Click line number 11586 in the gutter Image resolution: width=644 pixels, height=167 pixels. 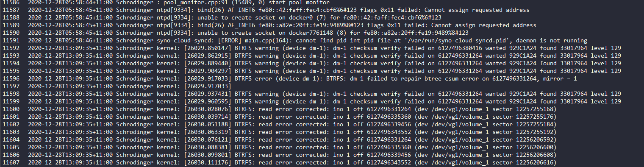coord(11,2)
